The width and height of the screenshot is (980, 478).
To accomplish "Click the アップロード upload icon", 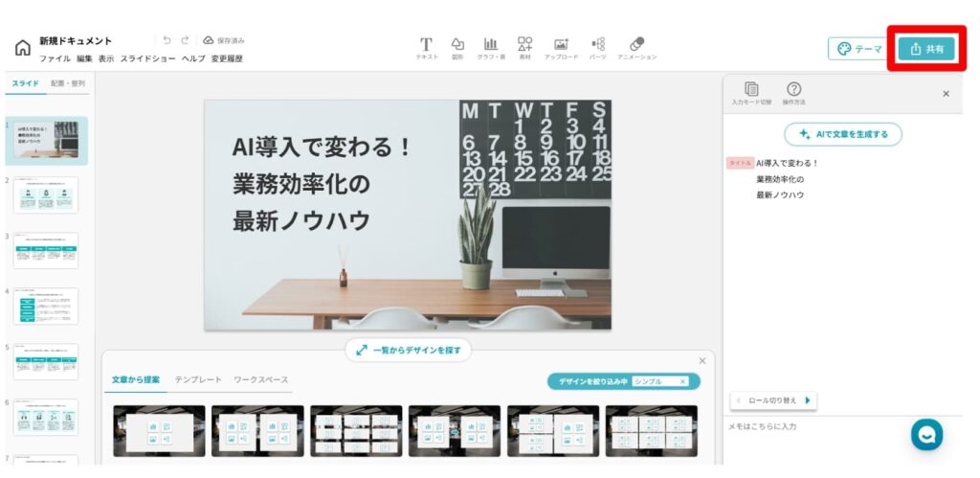I will [561, 45].
